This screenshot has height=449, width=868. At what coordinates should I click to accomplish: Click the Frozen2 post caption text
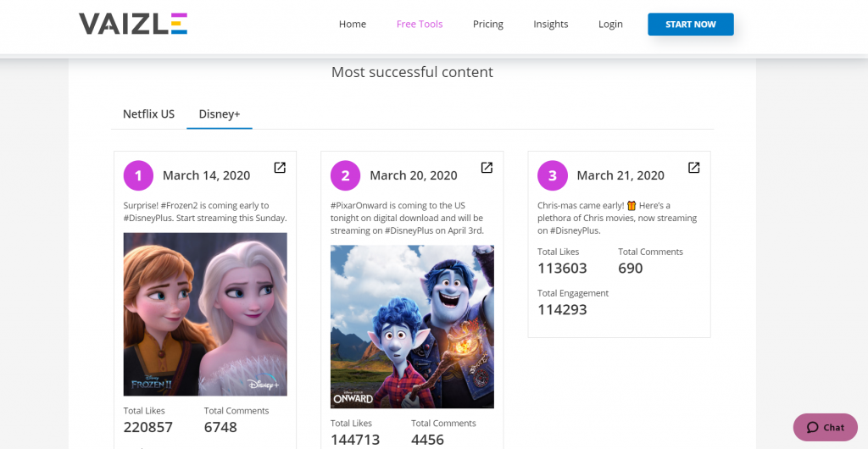[x=205, y=212]
